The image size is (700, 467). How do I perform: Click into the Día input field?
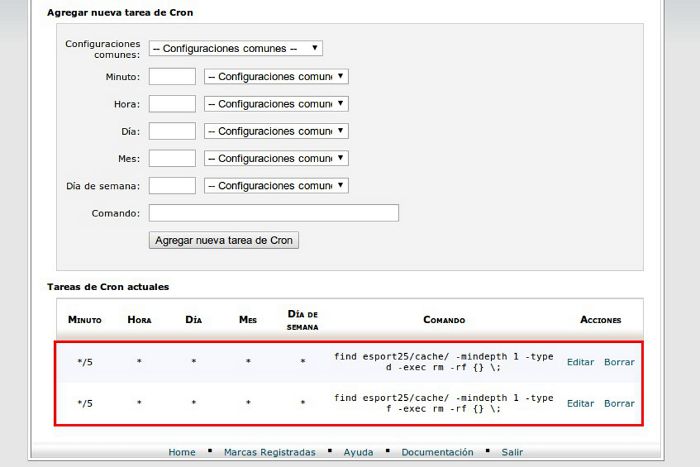tap(172, 131)
